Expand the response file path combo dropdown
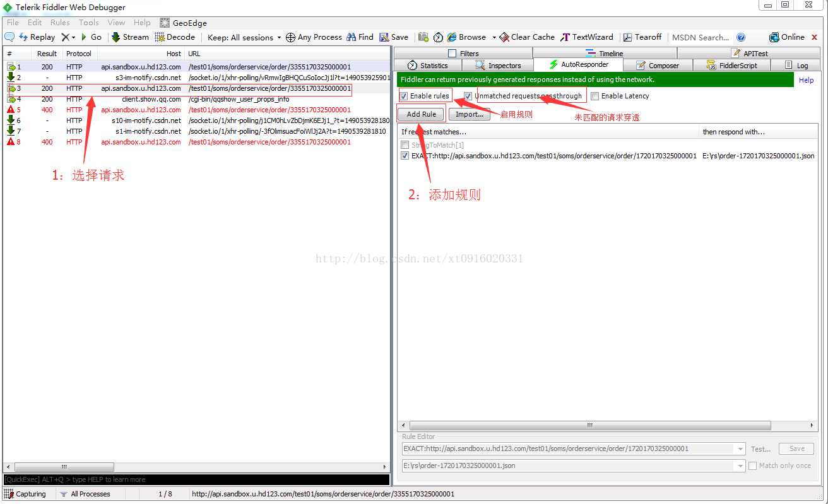Viewport: 828px width, 504px height. click(740, 466)
